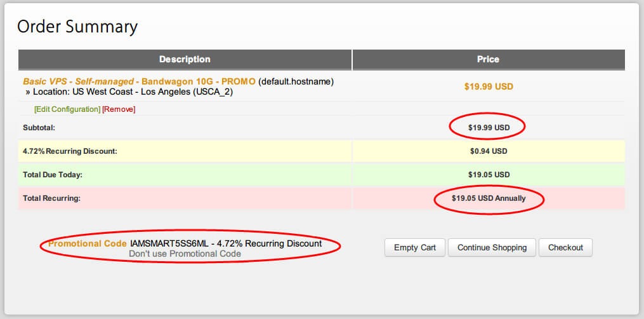Click the 4.72% Recurring Discount row label

pyautogui.click(x=70, y=151)
